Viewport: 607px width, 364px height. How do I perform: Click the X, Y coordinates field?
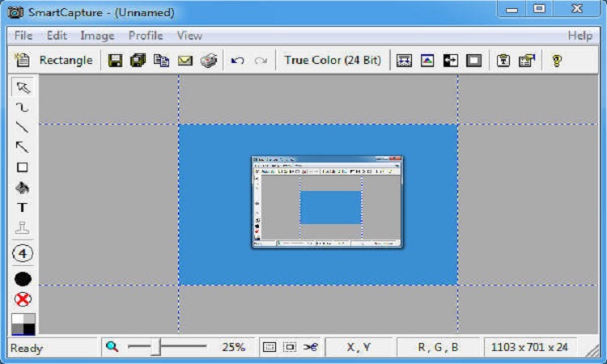[359, 347]
